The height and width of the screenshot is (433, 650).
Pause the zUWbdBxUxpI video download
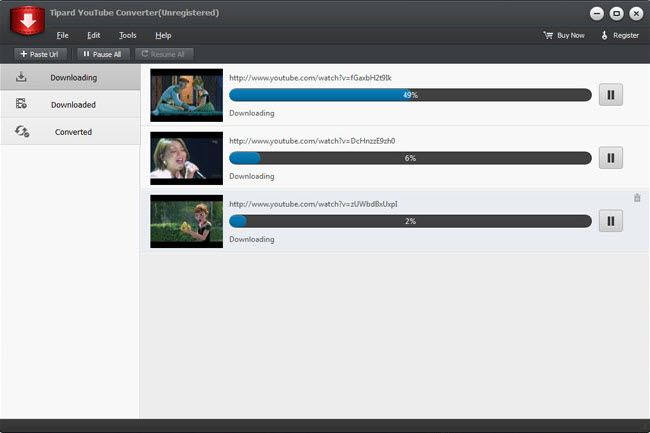611,221
